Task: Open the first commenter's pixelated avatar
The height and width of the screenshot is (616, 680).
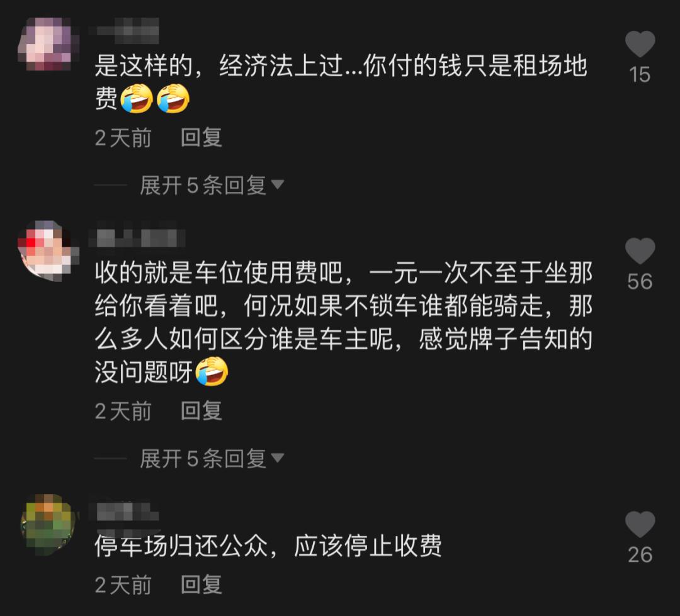Action: (x=48, y=44)
